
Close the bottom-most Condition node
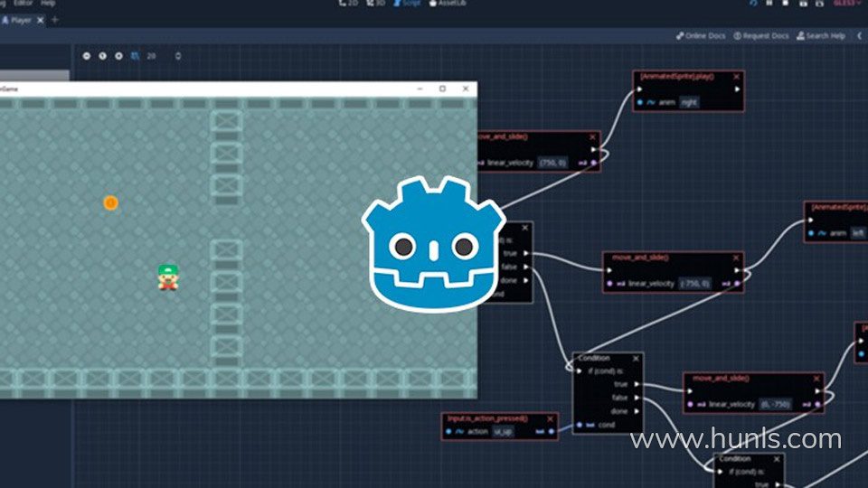tap(777, 459)
